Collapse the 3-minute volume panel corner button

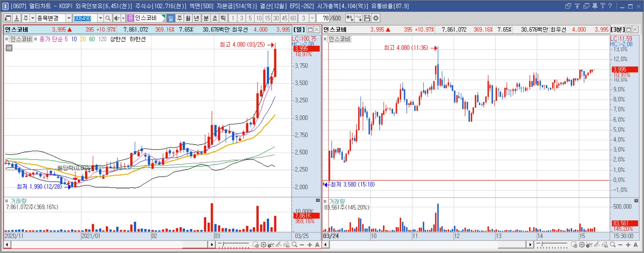(x=636, y=201)
